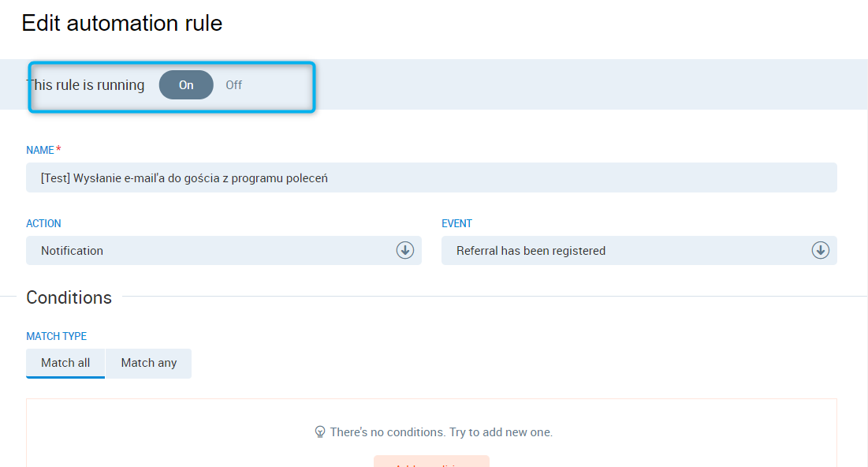Switch the rule toggle to On
The image size is (868, 467).
point(186,85)
